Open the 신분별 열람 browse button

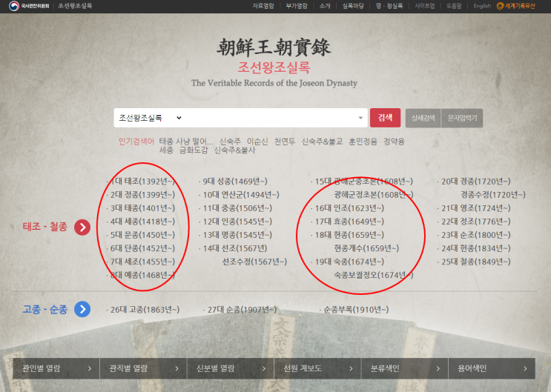[x=231, y=368]
